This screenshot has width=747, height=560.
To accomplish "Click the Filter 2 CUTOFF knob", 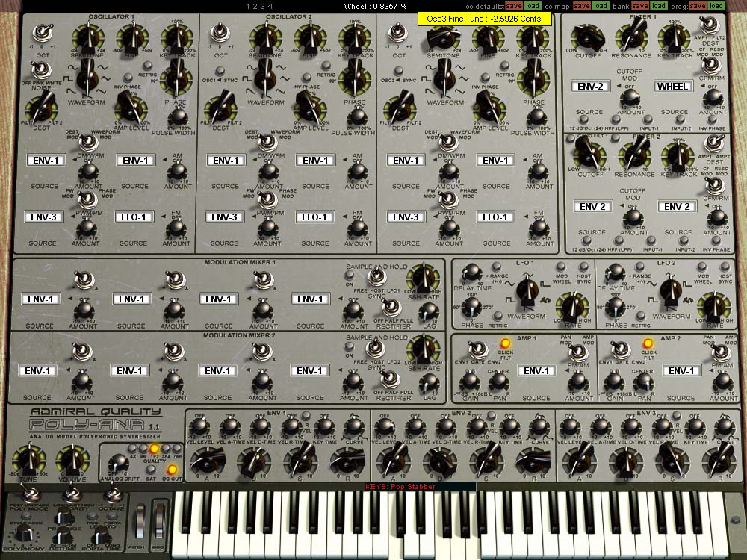I will pos(590,155).
